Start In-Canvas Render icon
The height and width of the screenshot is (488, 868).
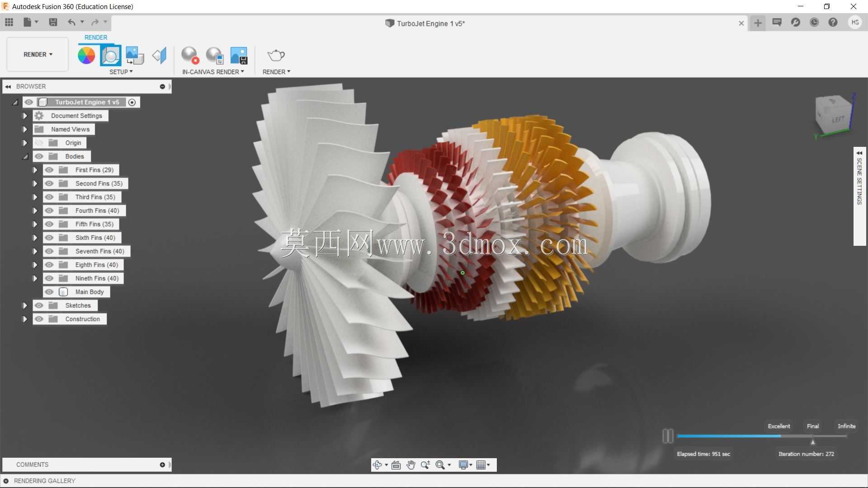[x=190, y=56]
